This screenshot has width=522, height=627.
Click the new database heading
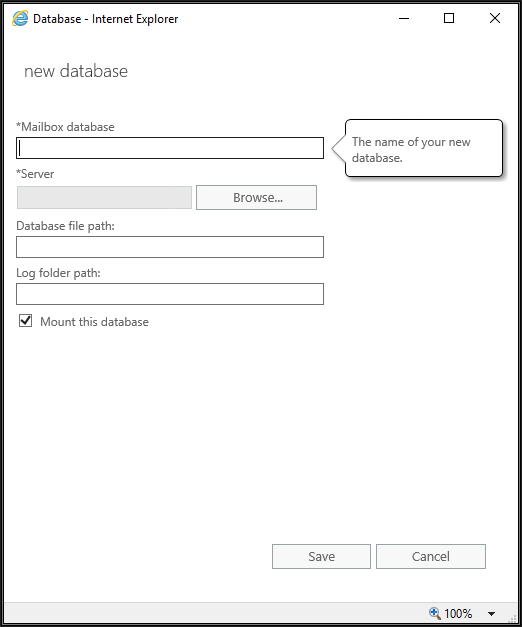76,71
